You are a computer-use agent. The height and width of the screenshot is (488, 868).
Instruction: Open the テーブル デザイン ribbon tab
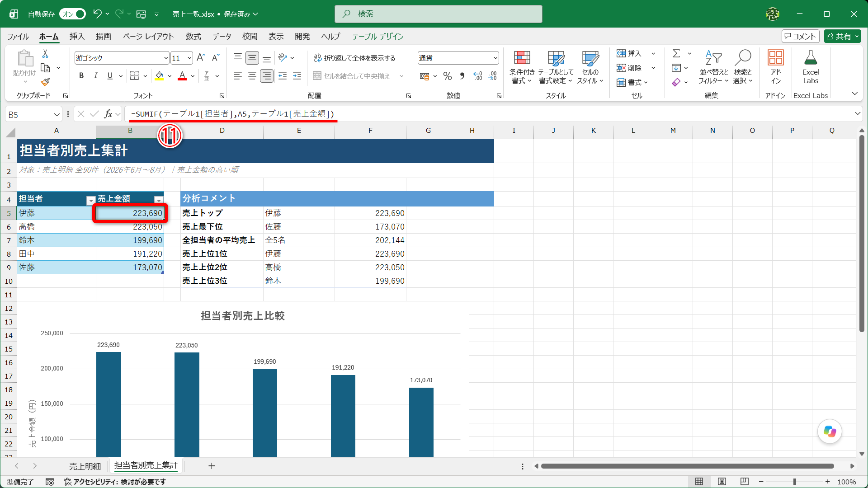(x=378, y=37)
